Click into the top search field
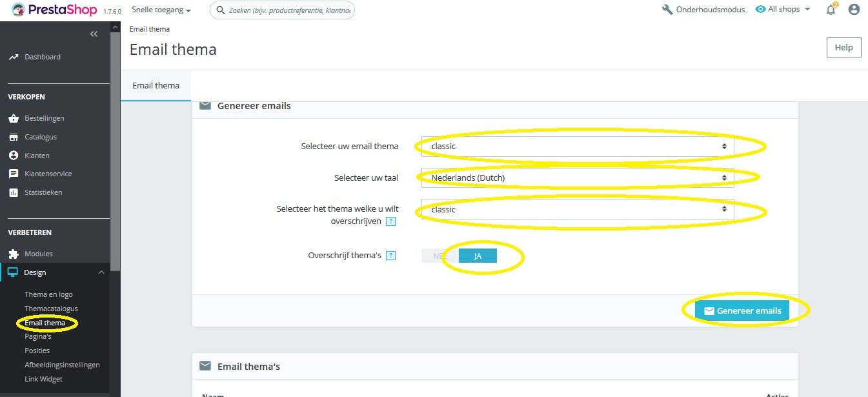The height and width of the screenshot is (397, 868). 282,10
